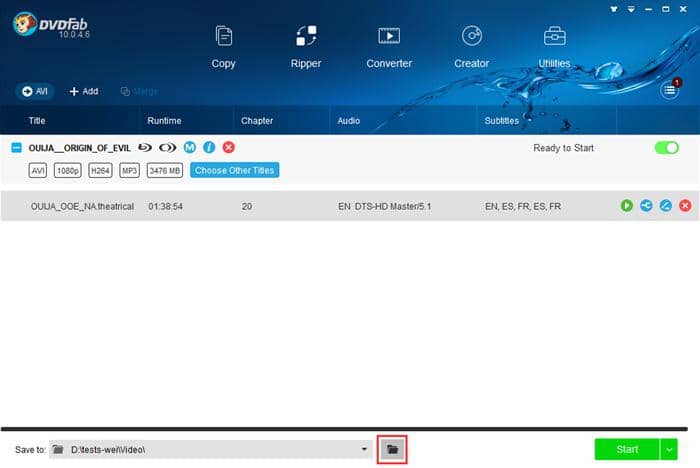Click the Merge button

pos(139,91)
